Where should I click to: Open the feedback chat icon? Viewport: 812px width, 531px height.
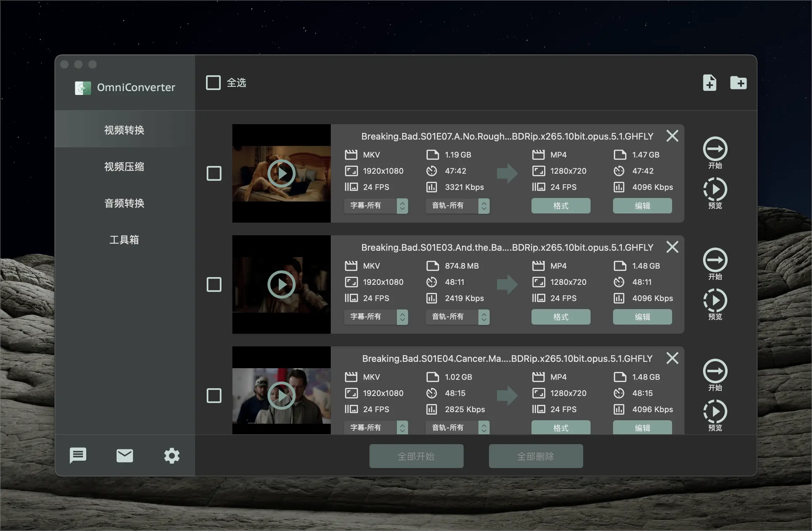[78, 456]
